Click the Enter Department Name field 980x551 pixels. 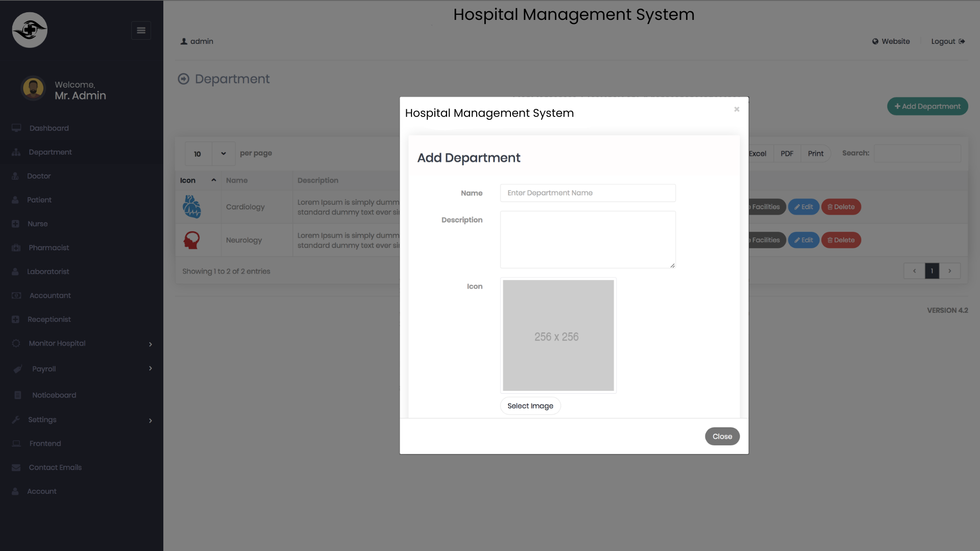(x=587, y=193)
